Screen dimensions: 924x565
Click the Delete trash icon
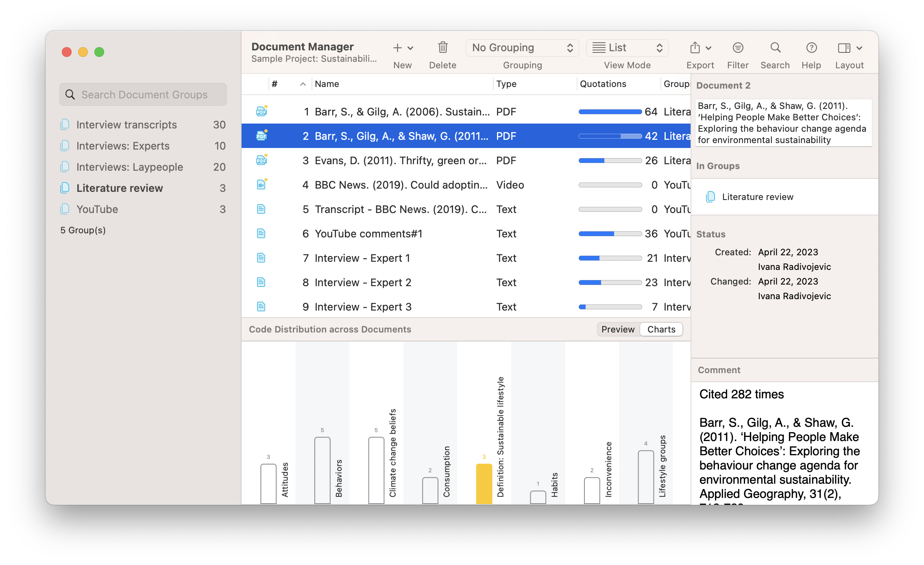click(x=442, y=48)
